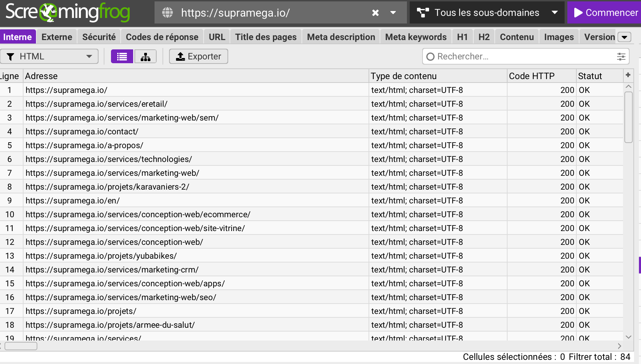Switch to the Images tab
Viewport: 641px width, 364px height.
559,37
